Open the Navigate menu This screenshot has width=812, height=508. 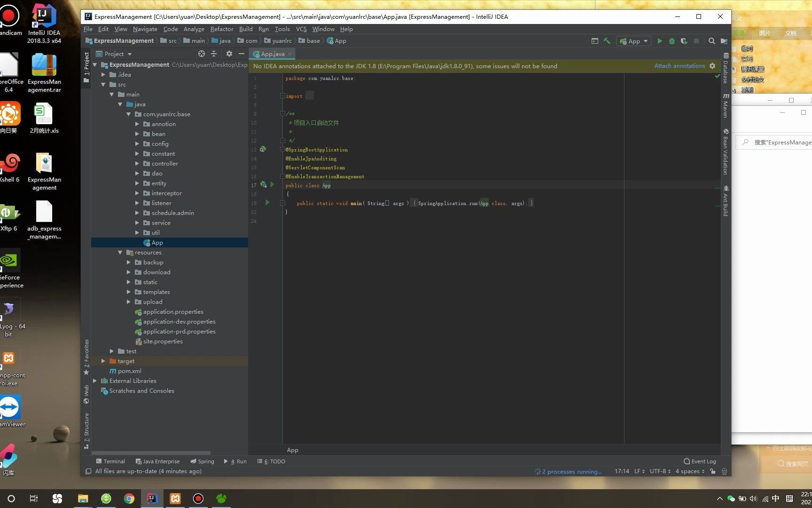[145, 29]
